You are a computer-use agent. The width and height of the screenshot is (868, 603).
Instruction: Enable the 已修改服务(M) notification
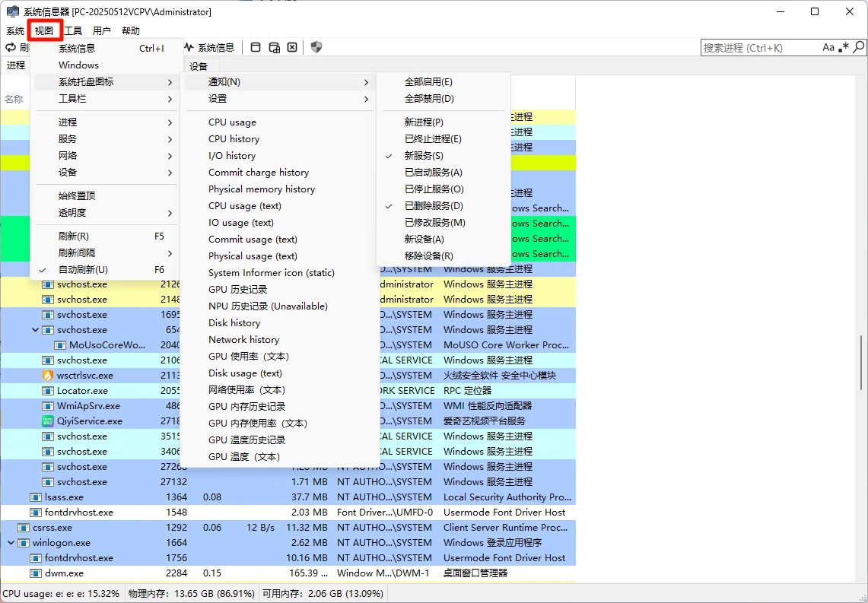443,222
